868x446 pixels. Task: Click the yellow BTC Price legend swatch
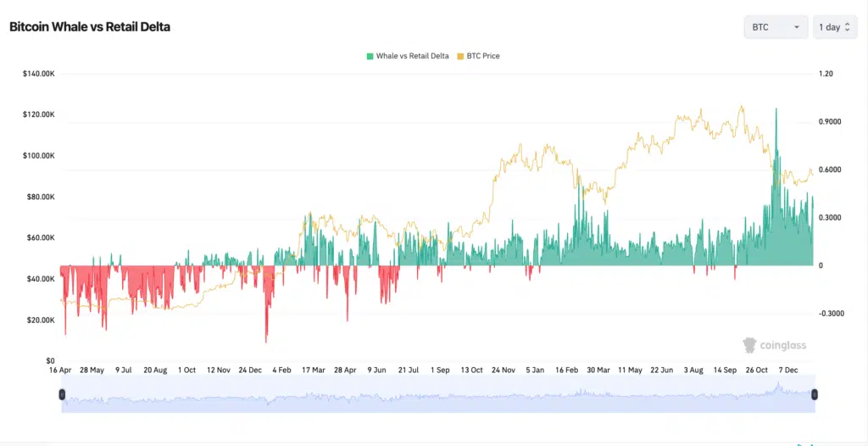pyautogui.click(x=460, y=56)
